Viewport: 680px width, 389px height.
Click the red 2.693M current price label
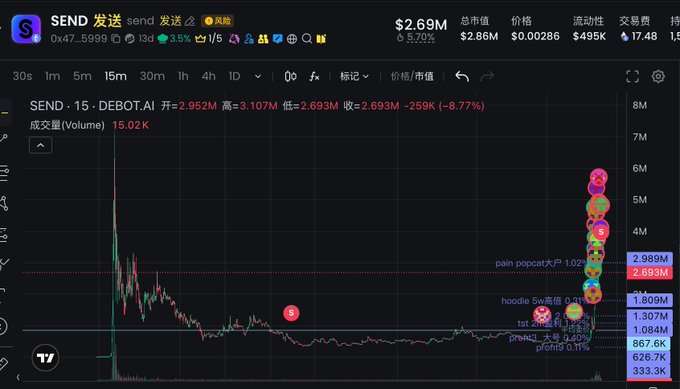pyautogui.click(x=650, y=272)
